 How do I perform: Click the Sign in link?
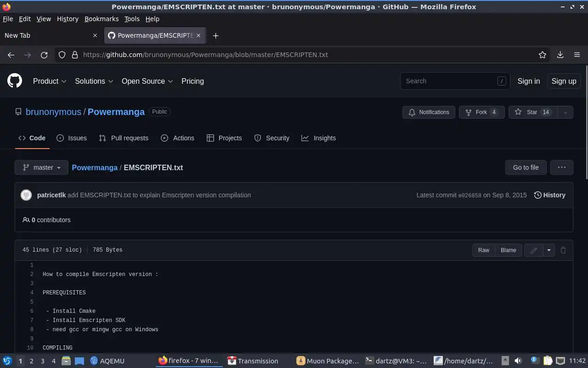[529, 81]
